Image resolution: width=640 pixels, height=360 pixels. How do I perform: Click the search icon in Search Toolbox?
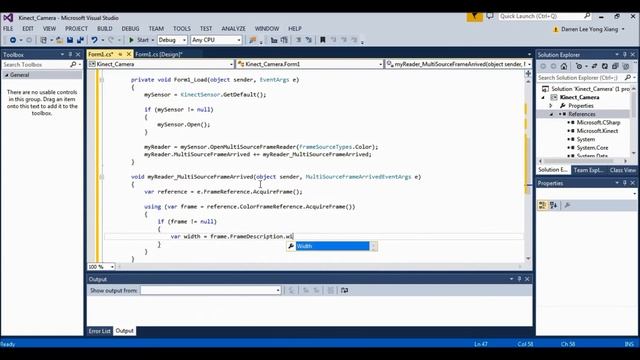[73, 64]
